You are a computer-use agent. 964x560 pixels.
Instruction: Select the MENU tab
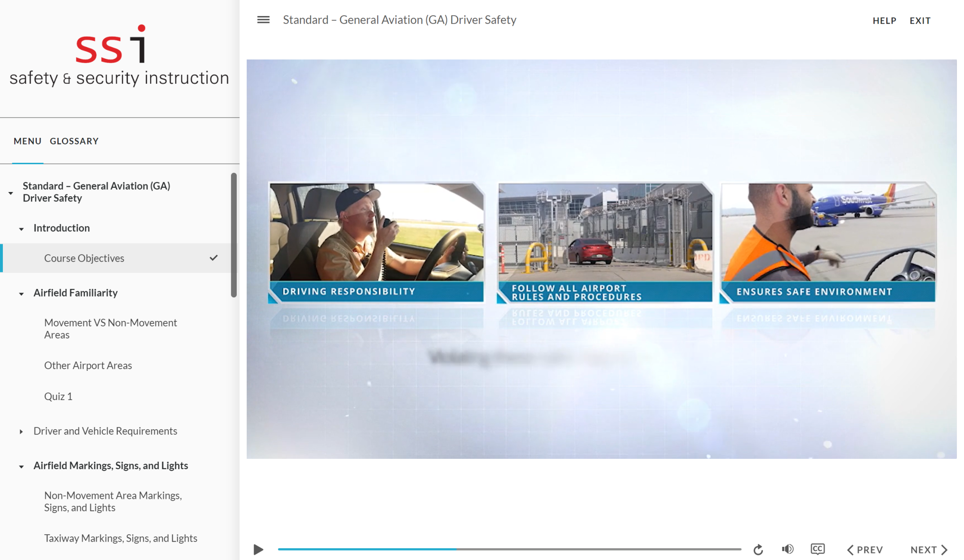pos(27,141)
